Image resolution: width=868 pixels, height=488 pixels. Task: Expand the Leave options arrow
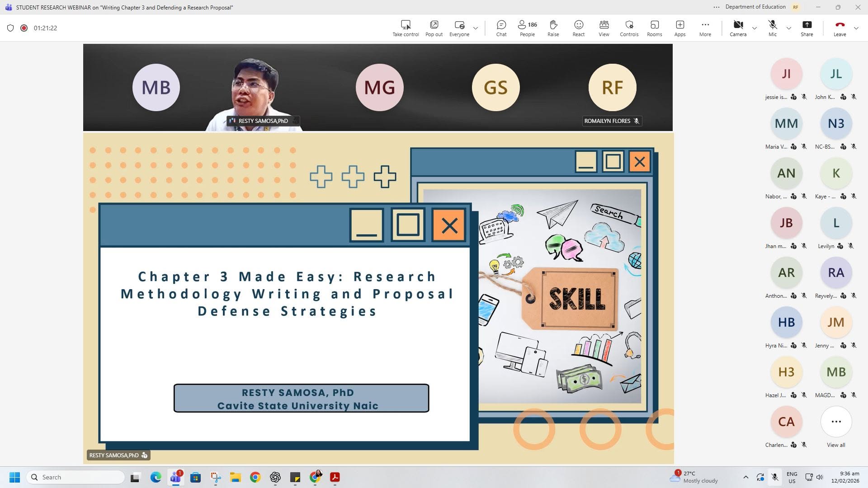click(x=856, y=28)
